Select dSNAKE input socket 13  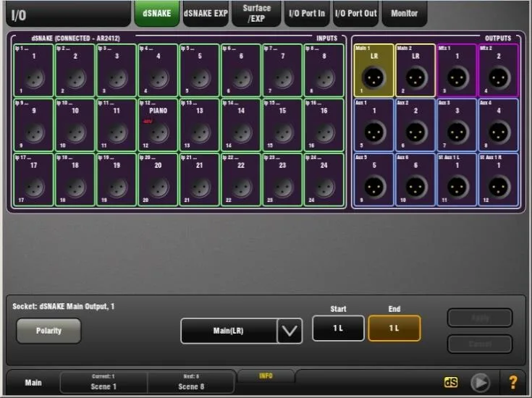199,125
